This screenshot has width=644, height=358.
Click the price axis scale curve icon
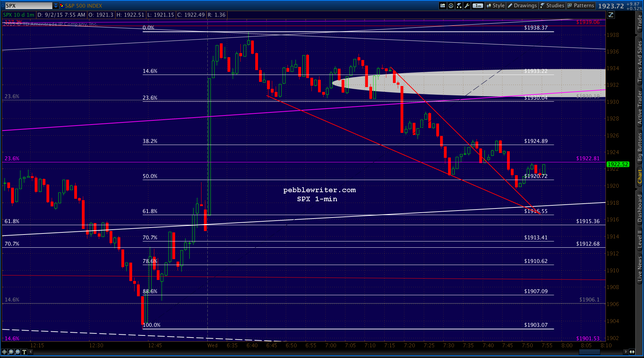611,15
